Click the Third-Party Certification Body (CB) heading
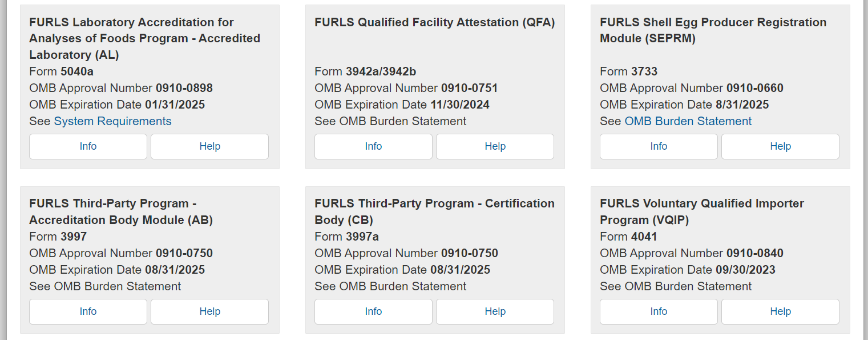Viewport: 868px width, 340px height. coord(434,211)
